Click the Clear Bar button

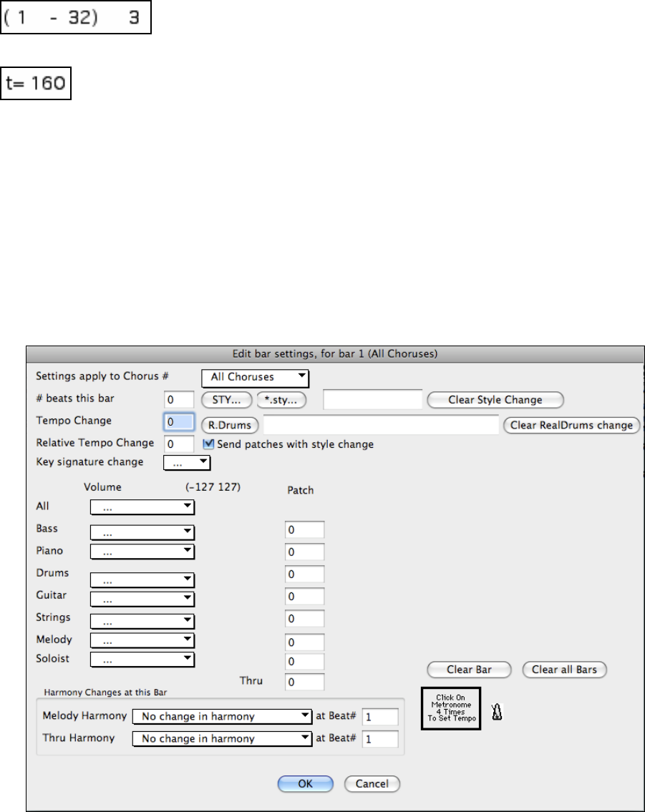coord(469,670)
